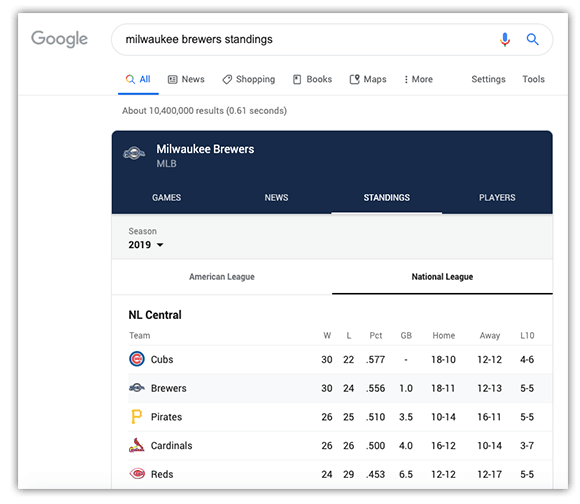Click the Pirates team name
Viewport: 580px width, 504px height.
click(166, 417)
